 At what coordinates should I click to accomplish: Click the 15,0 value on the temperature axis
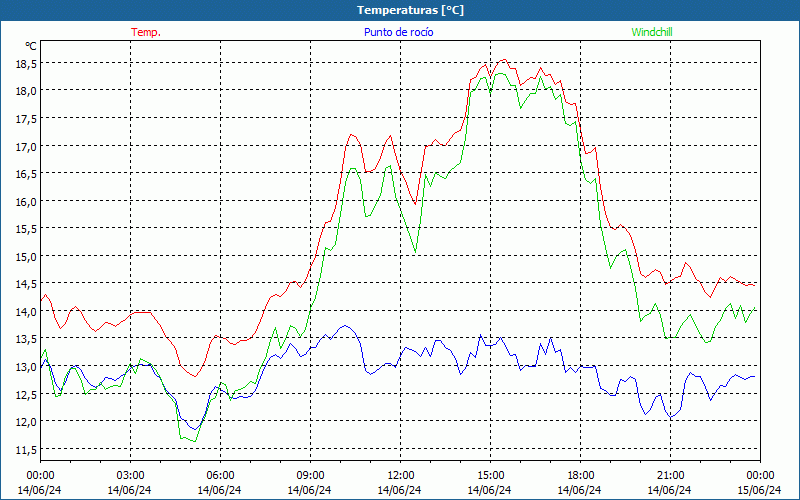(x=27, y=256)
